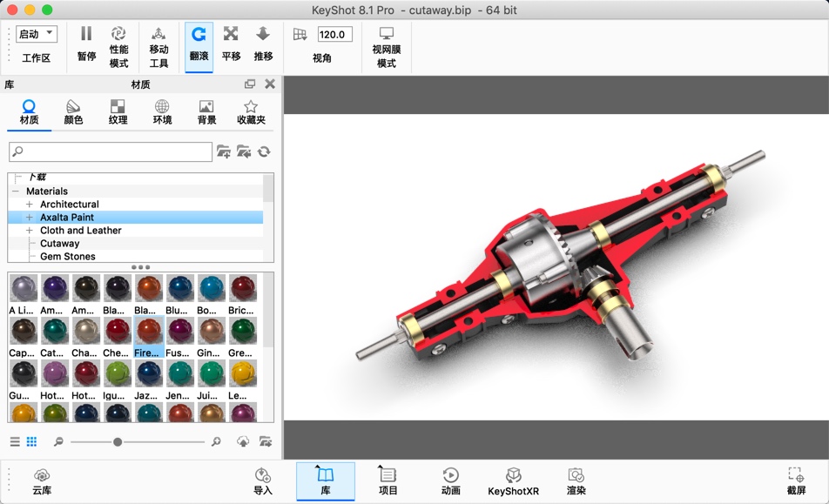
Task: Open the KeyShotXR wizard
Action: click(x=514, y=481)
